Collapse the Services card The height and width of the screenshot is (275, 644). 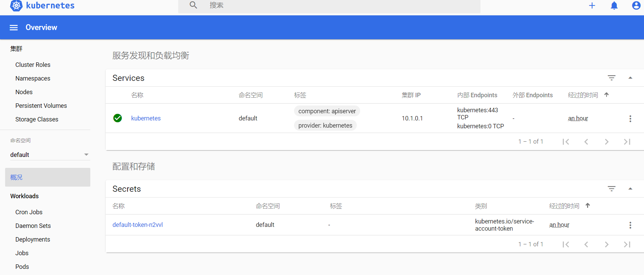tap(630, 78)
